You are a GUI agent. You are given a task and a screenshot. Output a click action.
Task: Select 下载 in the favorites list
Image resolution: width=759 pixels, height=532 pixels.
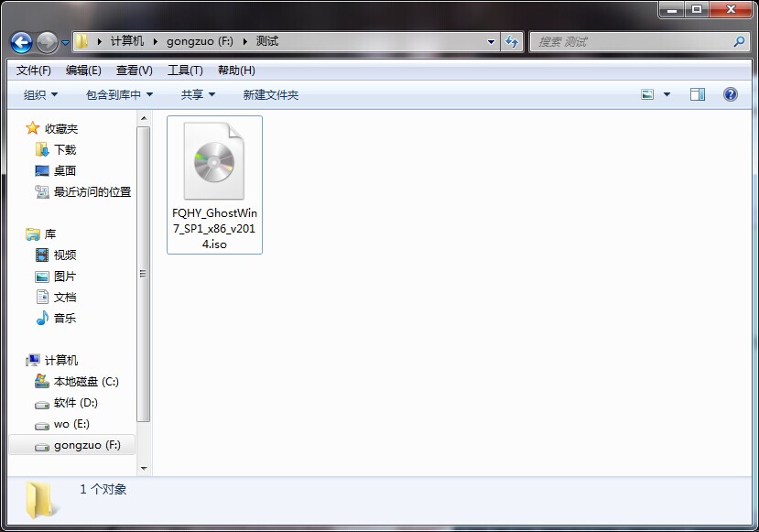click(x=64, y=149)
